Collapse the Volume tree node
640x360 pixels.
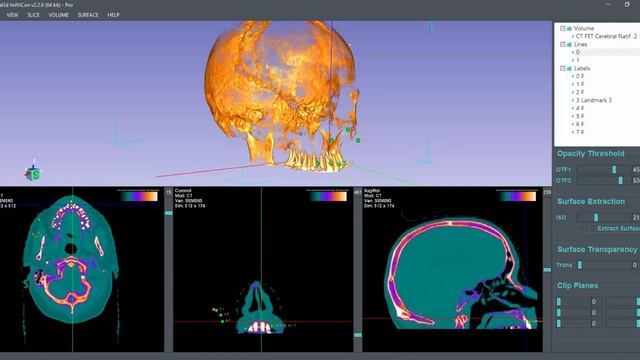[563, 28]
